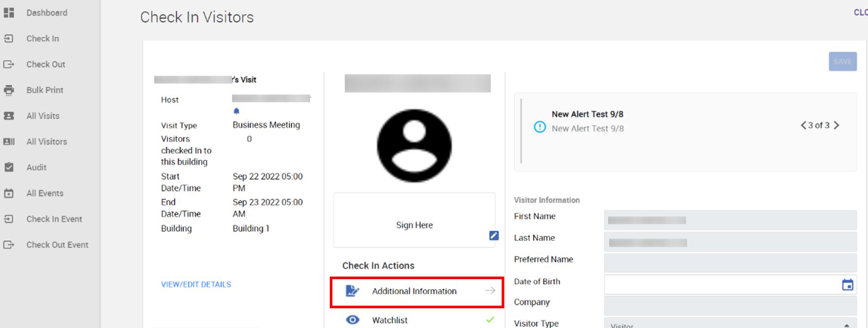The height and width of the screenshot is (328, 868).
Task: Click the VIEW/EDIT DETAILS link
Action: click(x=196, y=285)
